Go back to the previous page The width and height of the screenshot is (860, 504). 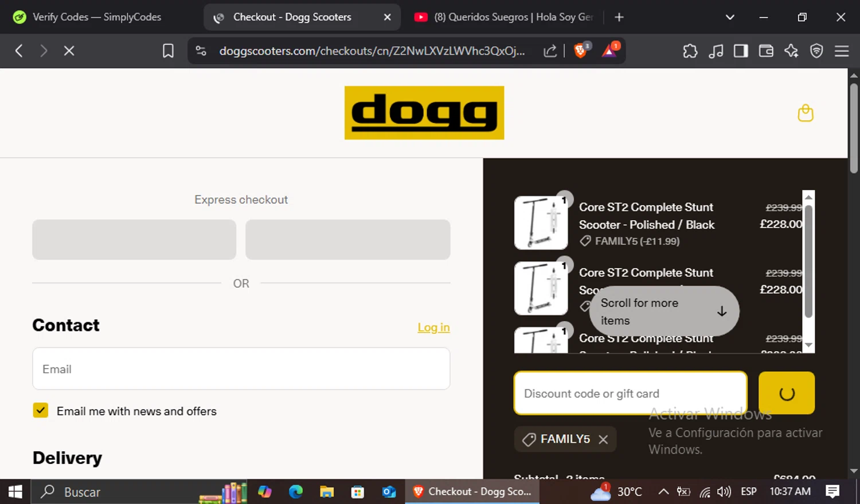point(19,51)
